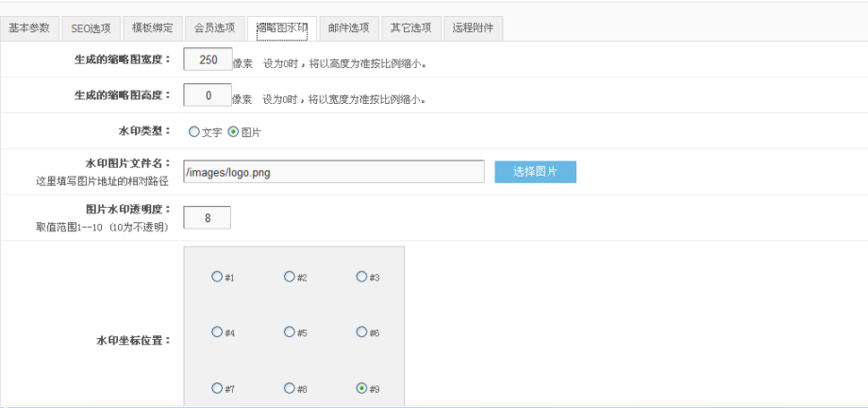The image size is (868, 408).
Task: Focus the watermark image filename field
Action: (333, 172)
